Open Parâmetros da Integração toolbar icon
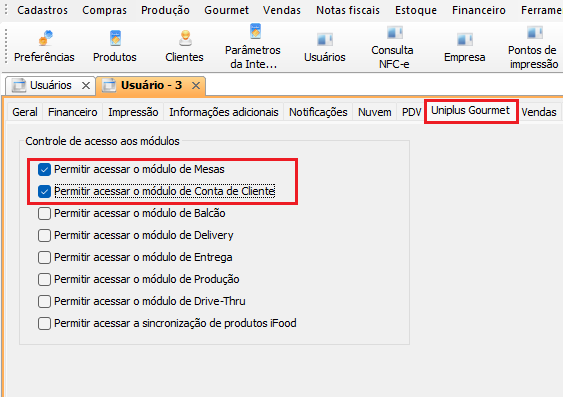 (x=253, y=47)
